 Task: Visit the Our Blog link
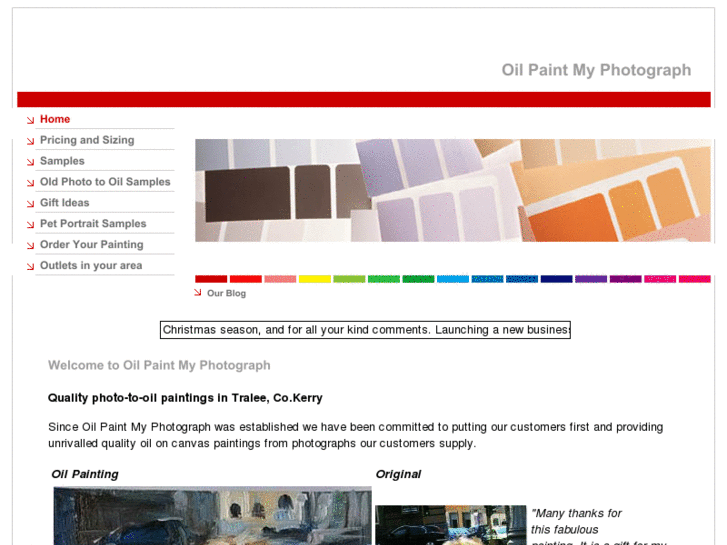coord(226,293)
